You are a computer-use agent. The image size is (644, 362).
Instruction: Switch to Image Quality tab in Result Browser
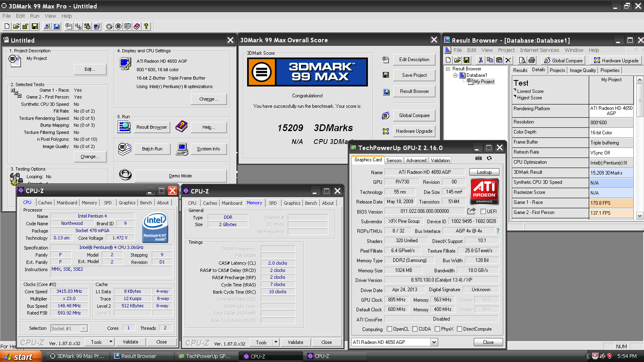(582, 70)
